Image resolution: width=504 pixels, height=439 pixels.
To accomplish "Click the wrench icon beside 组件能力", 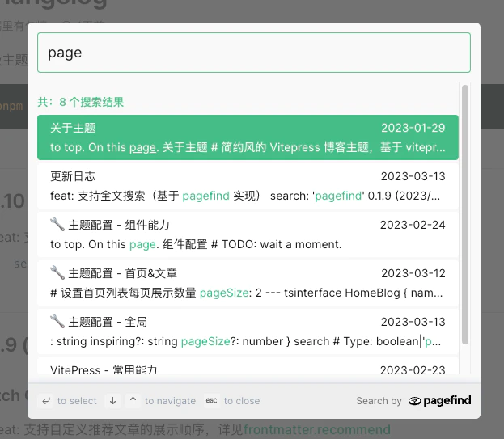I will [x=57, y=224].
